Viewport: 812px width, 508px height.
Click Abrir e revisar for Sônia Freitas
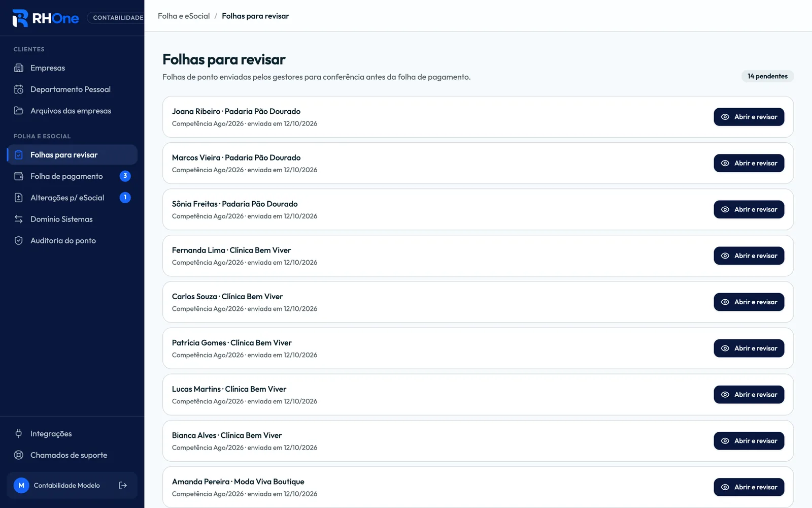tap(749, 209)
